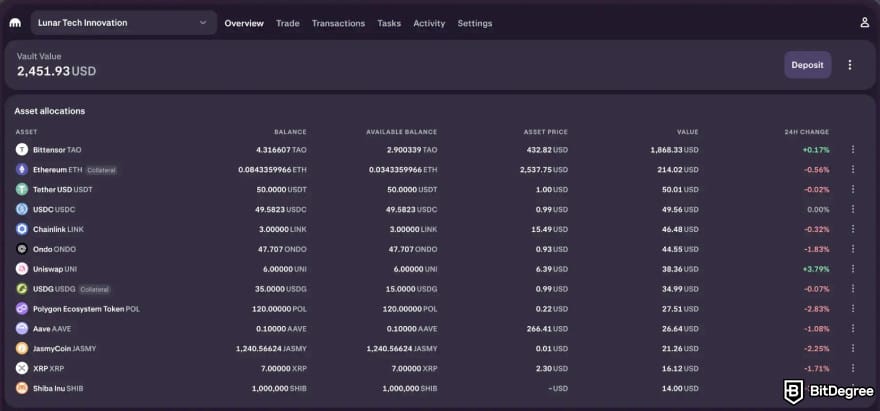Click Aave asset price 266.41 USD
The image size is (880, 411).
coord(547,328)
